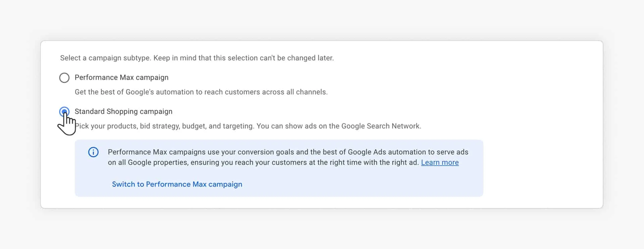Click blank white area of the subtype card
Screen dimensions: 644x249
tap(537, 101)
